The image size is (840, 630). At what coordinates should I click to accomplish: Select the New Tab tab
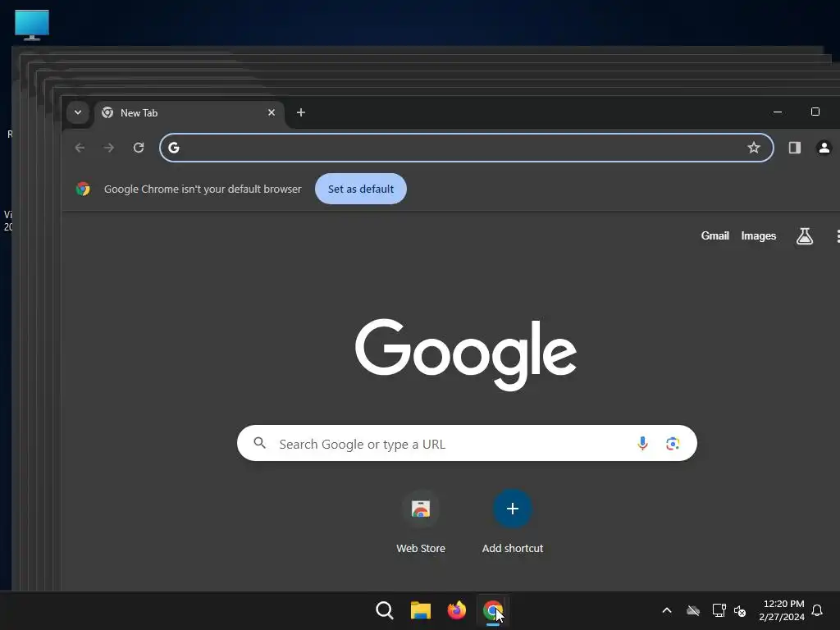[189, 112]
